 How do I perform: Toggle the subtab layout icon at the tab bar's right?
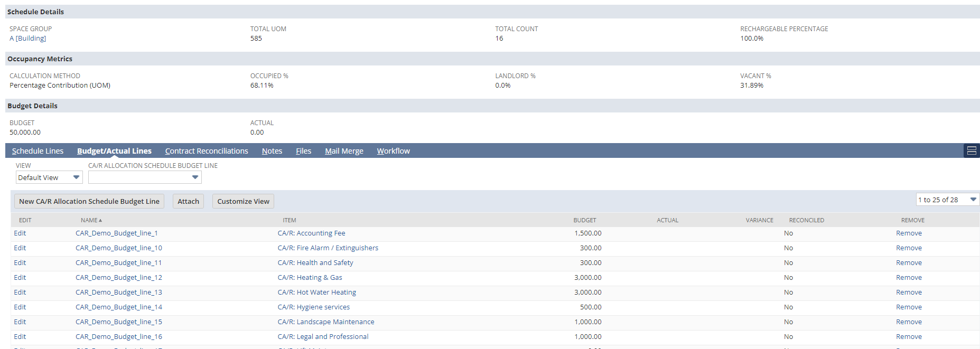coord(972,151)
